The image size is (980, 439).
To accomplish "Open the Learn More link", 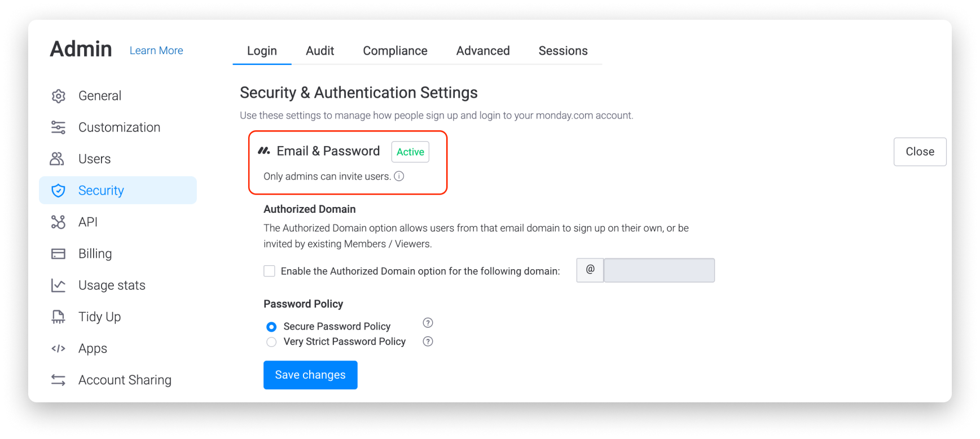I will (156, 51).
